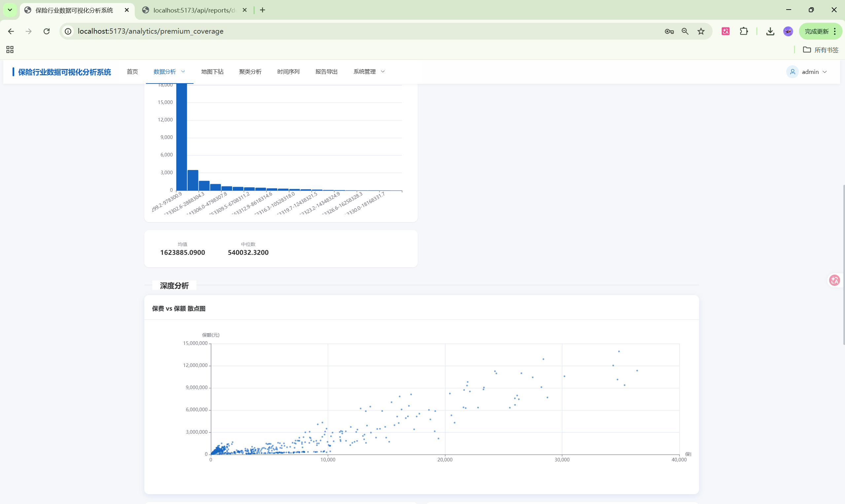The height and width of the screenshot is (504, 845).
Task: Click the 保险行业数据可视化分析系统 title link
Action: coord(65,72)
